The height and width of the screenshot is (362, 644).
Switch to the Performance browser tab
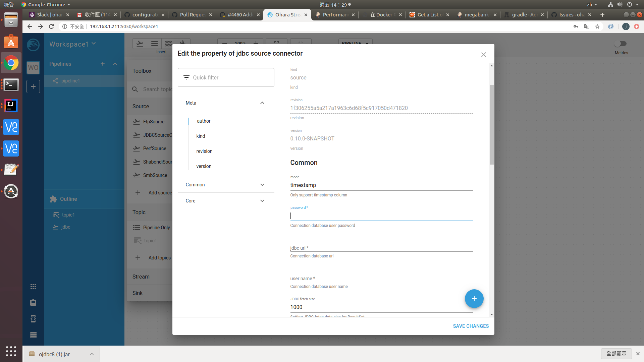335,15
